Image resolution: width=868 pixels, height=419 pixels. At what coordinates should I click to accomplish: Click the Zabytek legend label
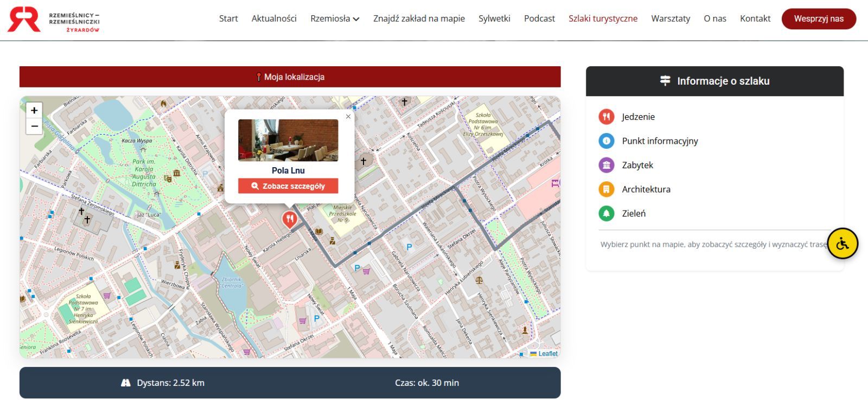[x=637, y=165]
